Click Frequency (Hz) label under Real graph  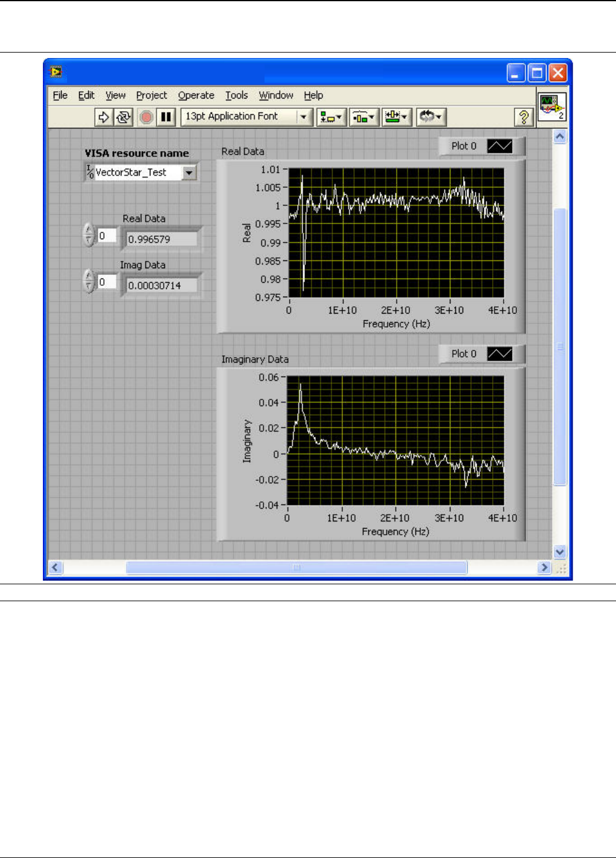(x=396, y=324)
